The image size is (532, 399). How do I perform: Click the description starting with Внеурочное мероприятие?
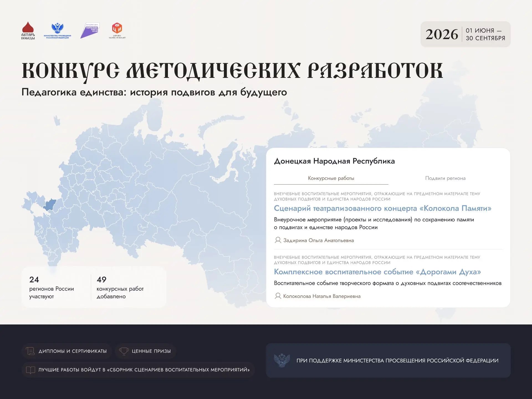tap(374, 223)
